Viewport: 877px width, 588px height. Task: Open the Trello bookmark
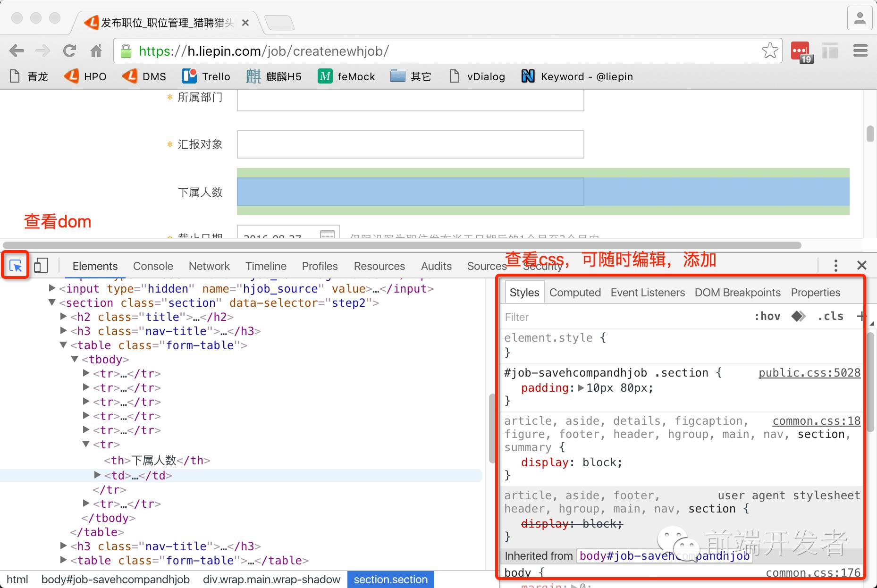coord(206,76)
